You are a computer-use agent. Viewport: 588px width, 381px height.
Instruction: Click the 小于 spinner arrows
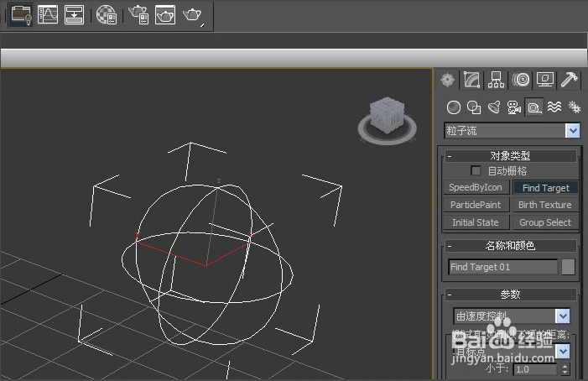(565, 369)
